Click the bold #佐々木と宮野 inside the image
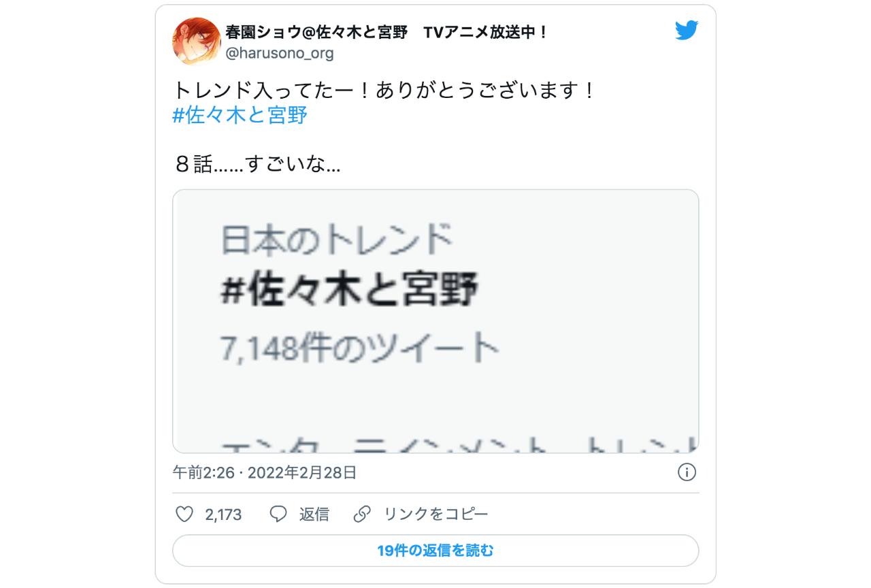Image resolution: width=871 pixels, height=588 pixels. (x=350, y=291)
